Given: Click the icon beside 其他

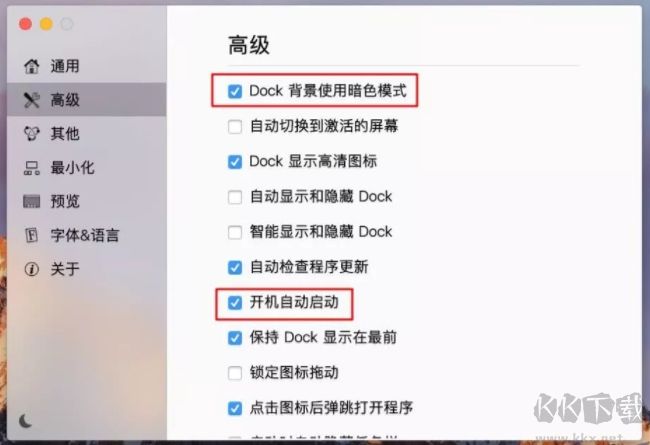Looking at the screenshot, I should [31, 133].
